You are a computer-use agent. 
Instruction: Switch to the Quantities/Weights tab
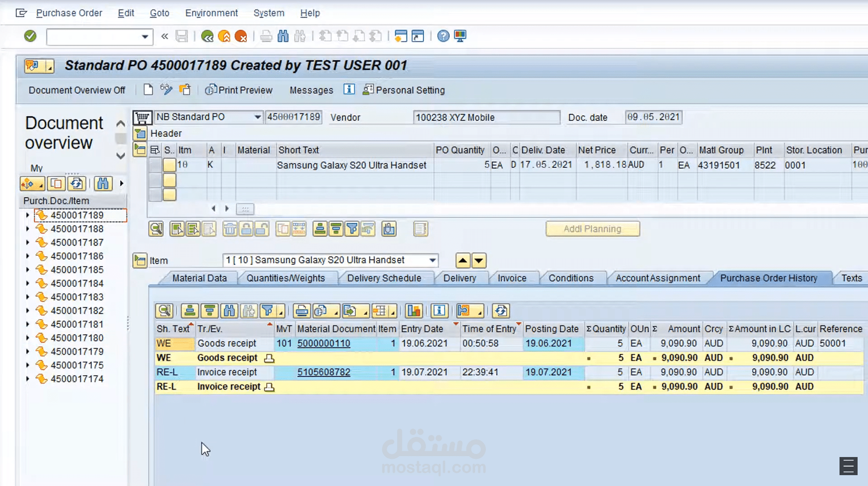286,278
